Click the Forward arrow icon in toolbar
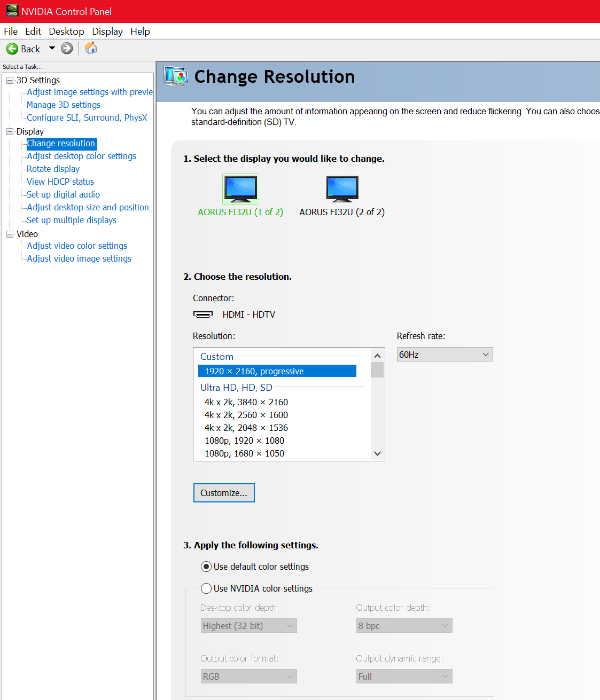 (x=67, y=49)
